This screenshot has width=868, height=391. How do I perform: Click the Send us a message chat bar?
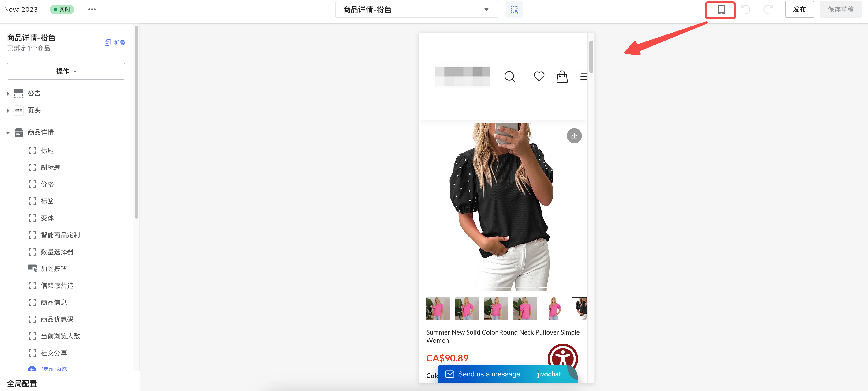coord(489,374)
